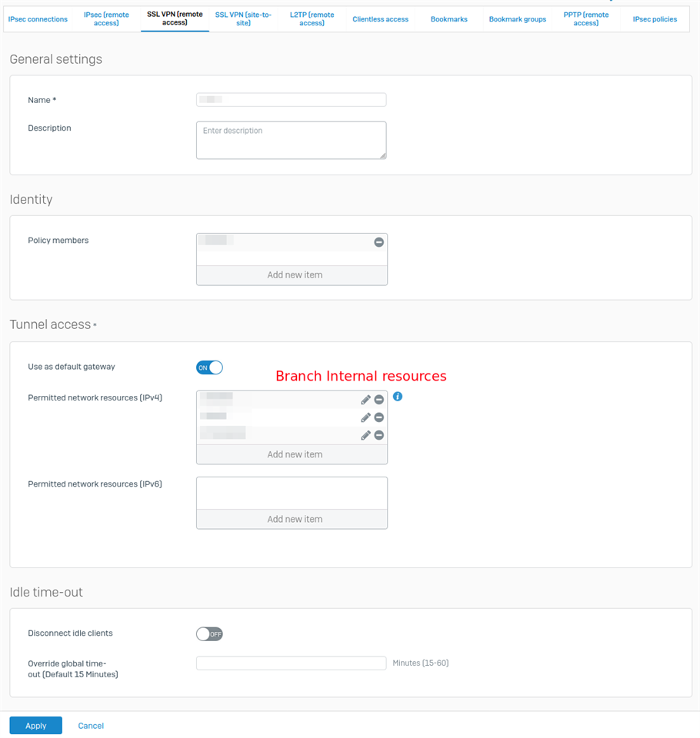
Task: Remove third IPv4 permitted network resource
Action: (x=378, y=435)
